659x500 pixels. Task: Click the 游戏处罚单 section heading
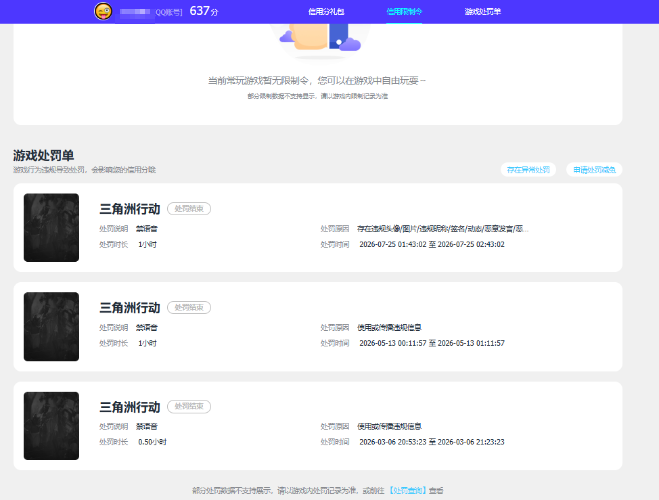(43, 155)
